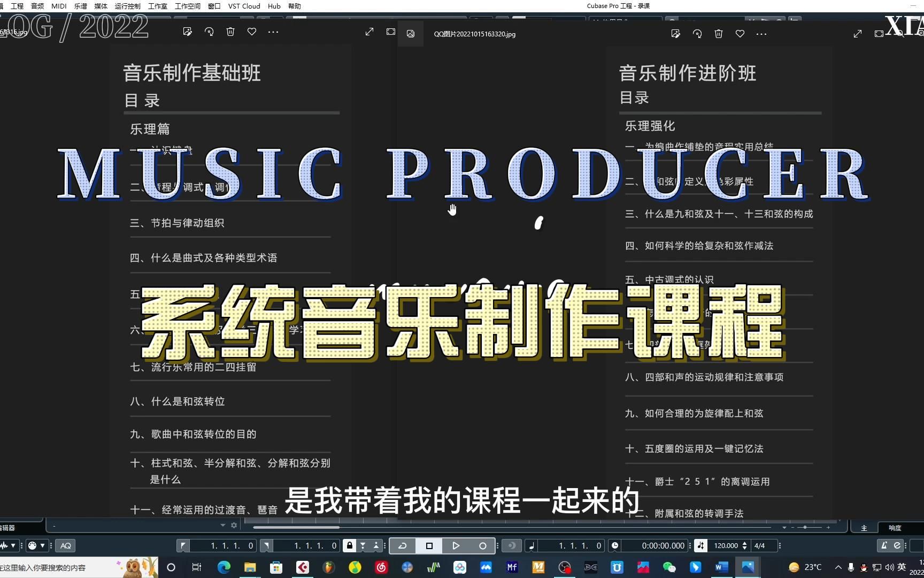Screen dimensions: 924x578
Task: Open the 运行控制 menu
Action: tap(128, 6)
